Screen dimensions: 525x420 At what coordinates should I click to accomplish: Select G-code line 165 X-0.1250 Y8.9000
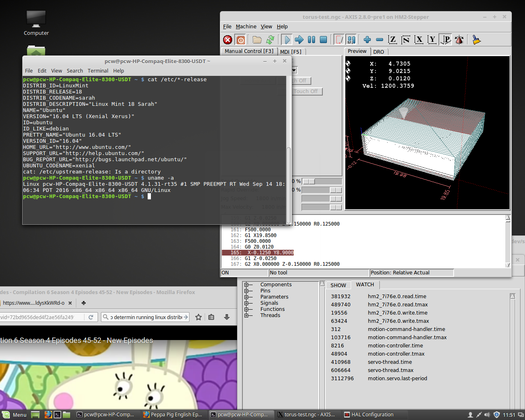point(258,253)
